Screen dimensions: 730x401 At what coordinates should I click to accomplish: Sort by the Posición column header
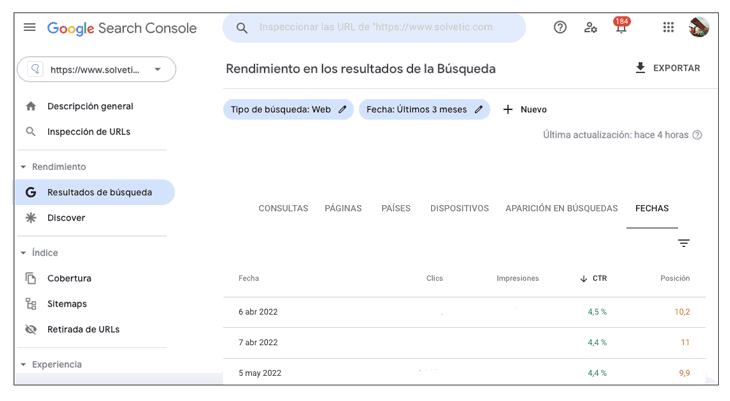click(x=675, y=279)
